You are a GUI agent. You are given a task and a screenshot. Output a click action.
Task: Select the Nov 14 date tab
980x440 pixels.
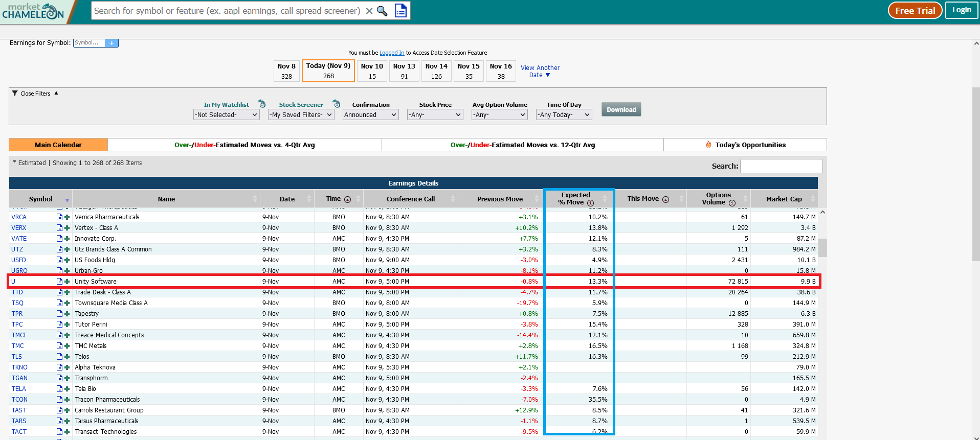pyautogui.click(x=436, y=71)
